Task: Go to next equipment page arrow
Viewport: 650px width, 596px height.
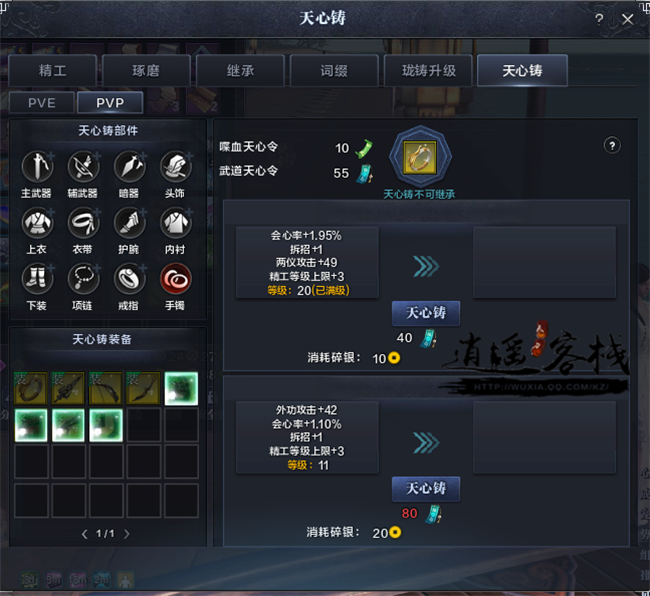Action: coord(127,534)
